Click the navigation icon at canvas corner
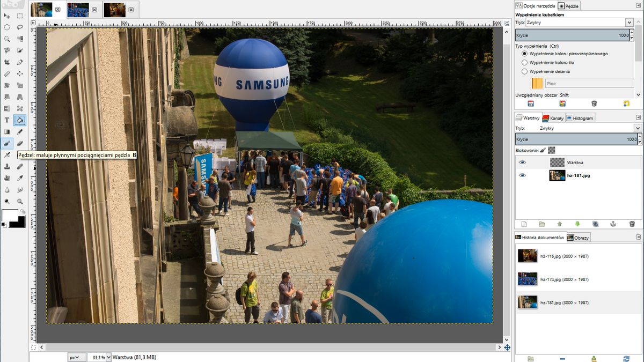The image size is (644, 362). pos(507,348)
